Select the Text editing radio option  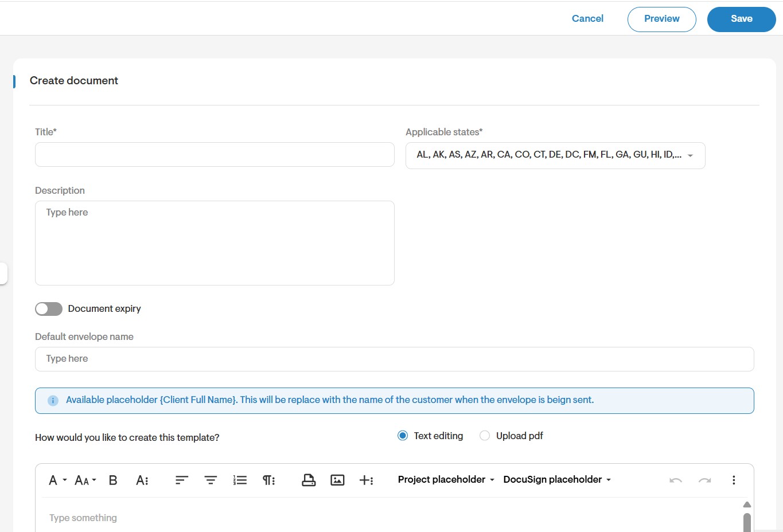click(x=403, y=436)
